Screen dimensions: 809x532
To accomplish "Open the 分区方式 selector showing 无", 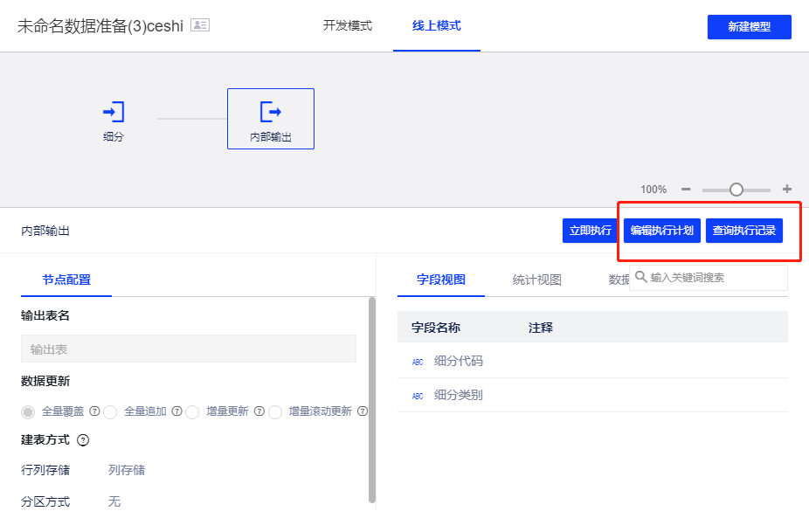I will (114, 501).
